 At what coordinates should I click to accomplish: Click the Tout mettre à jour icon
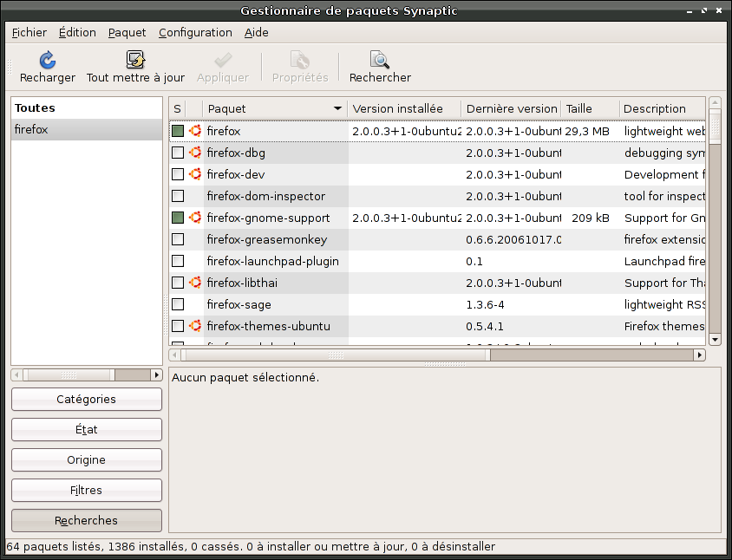(135, 60)
